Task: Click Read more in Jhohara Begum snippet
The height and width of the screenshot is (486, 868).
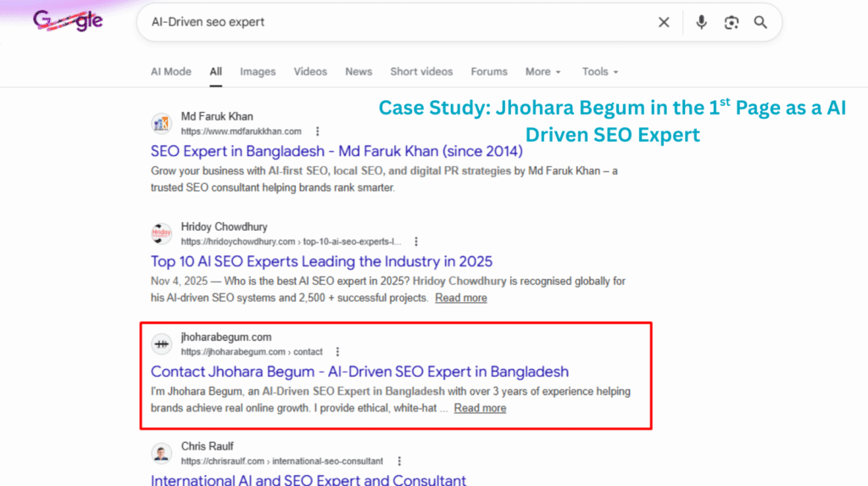Action: click(480, 409)
